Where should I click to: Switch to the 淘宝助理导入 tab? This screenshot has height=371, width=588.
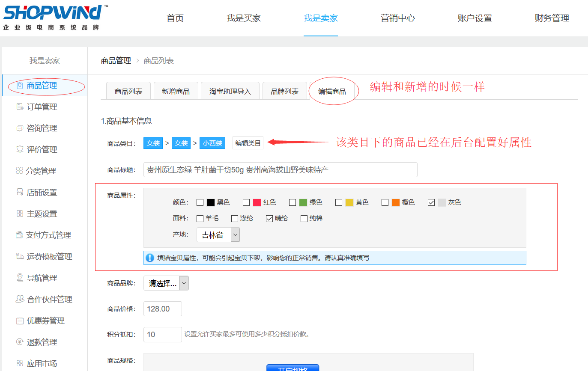(x=230, y=91)
